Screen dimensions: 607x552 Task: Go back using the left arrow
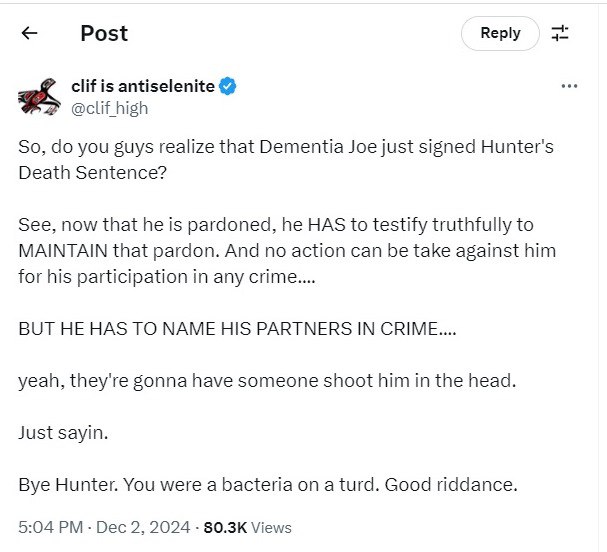tap(29, 33)
